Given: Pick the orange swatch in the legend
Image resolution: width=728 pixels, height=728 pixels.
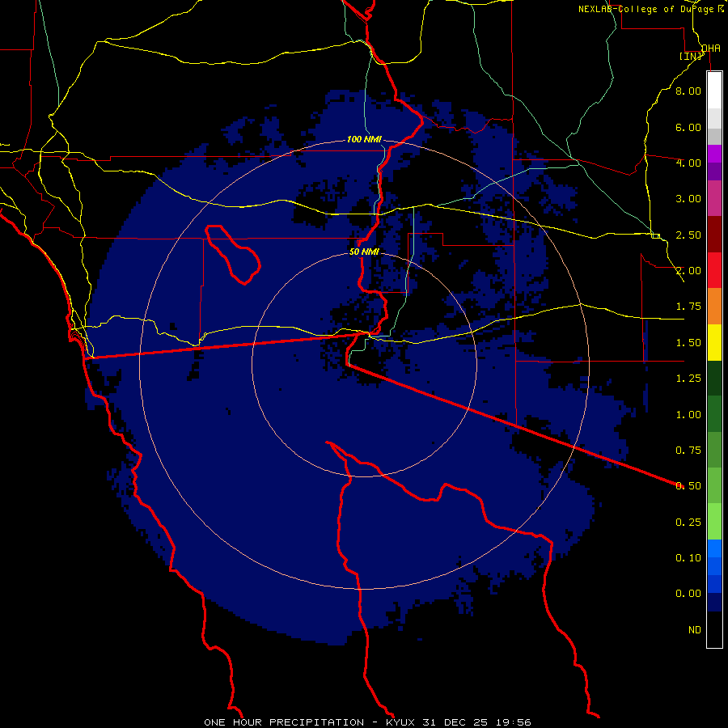Looking at the screenshot, I should point(714,307).
